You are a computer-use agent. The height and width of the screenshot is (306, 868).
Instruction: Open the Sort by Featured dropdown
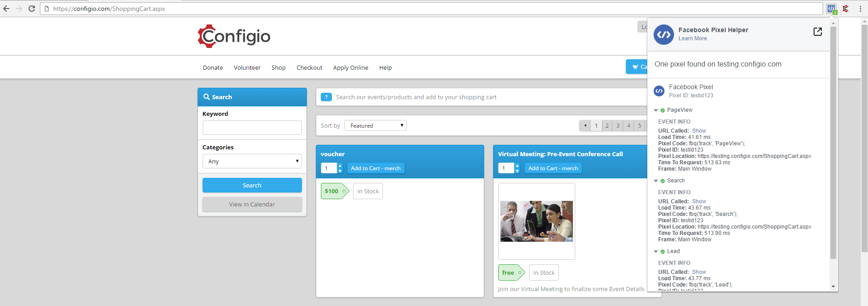tap(375, 125)
